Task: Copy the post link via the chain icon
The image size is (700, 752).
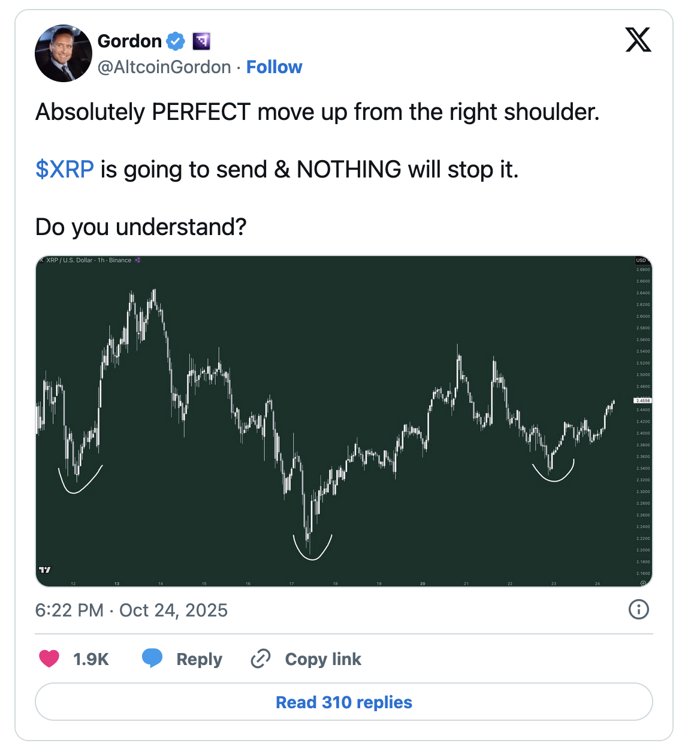Action: (x=261, y=658)
